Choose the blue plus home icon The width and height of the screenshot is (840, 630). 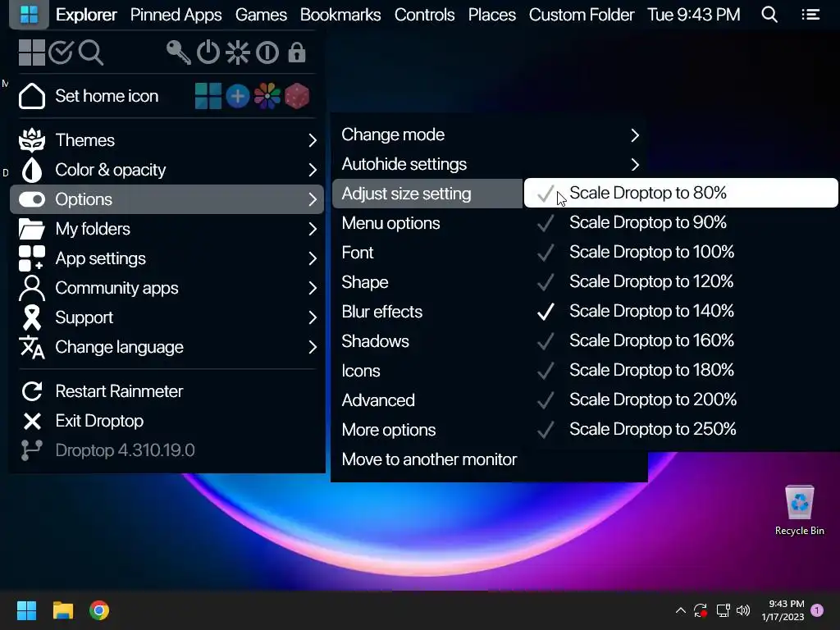click(237, 97)
